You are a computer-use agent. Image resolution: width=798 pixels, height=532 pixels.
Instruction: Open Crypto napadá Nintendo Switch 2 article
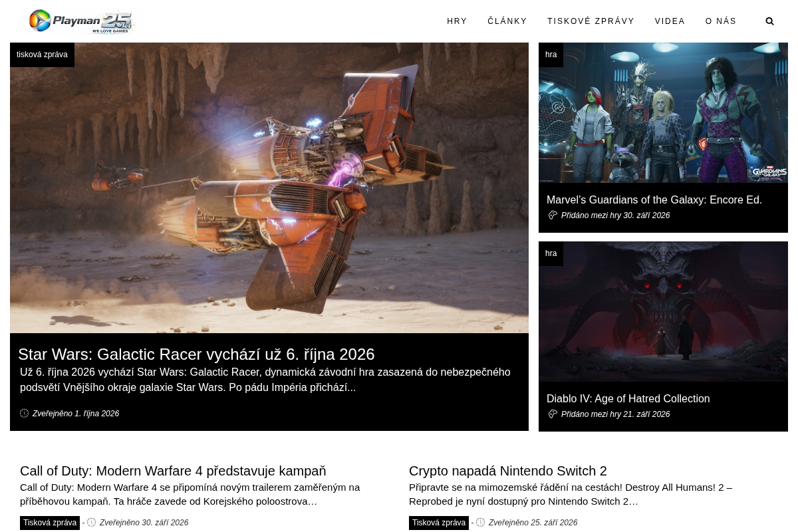508,471
